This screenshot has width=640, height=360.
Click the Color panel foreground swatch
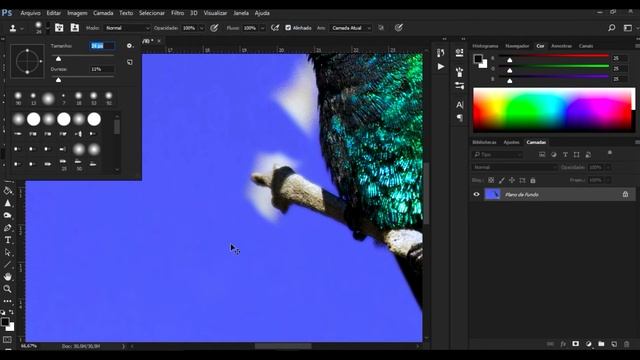(x=478, y=59)
